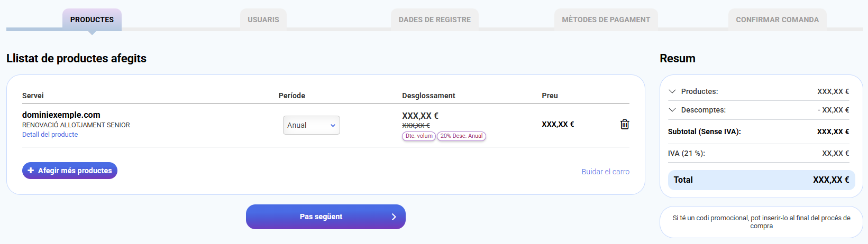Image resolution: width=868 pixels, height=244 pixels.
Task: Switch to the Productes tab
Action: coord(92,20)
